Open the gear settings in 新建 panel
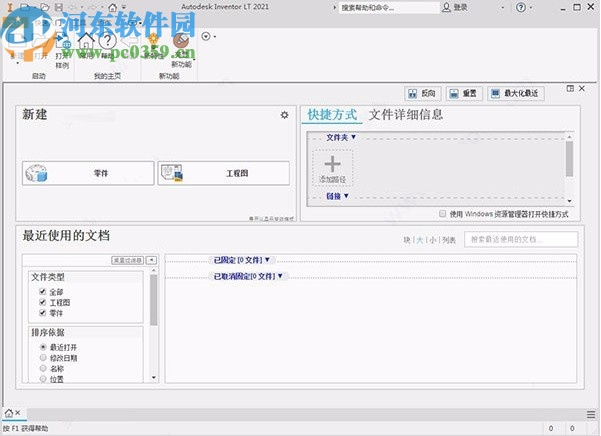The width and height of the screenshot is (601, 436). (x=284, y=115)
